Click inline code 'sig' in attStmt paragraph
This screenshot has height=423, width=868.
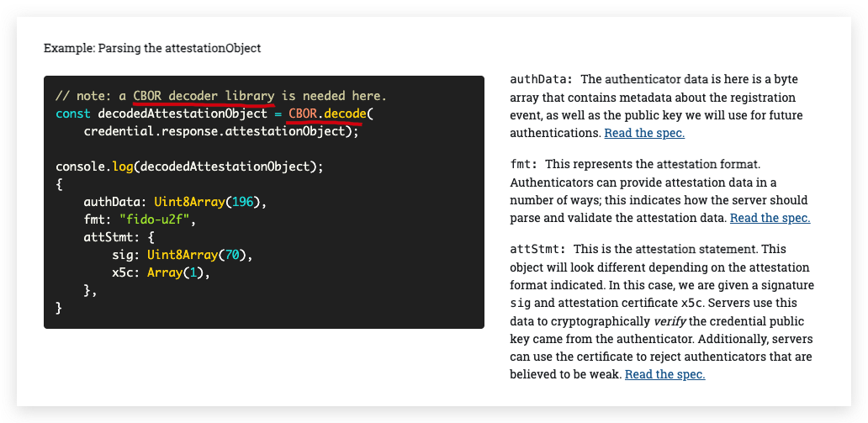519,304
